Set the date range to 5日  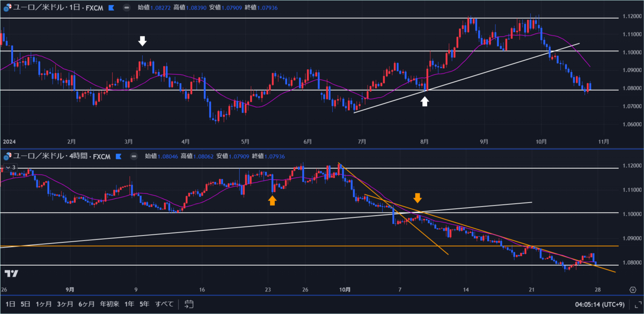pyautogui.click(x=26, y=304)
